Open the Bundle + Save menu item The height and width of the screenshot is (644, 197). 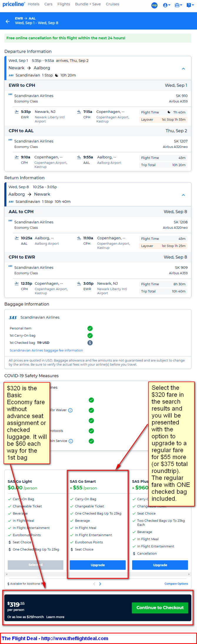pos(88,4)
